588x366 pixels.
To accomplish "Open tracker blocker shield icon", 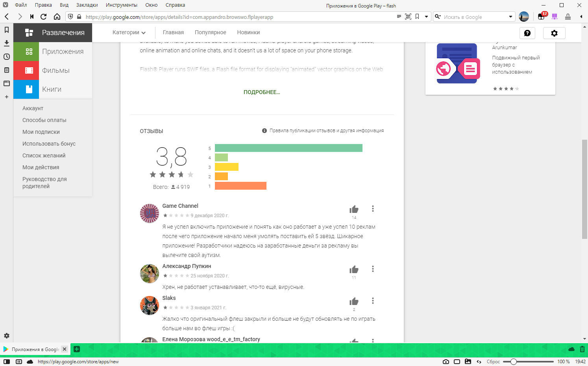I will click(70, 17).
